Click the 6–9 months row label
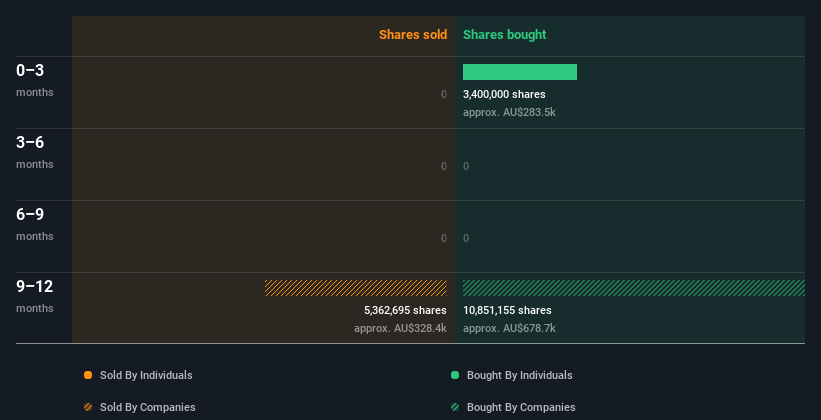Screen dimensions: 821x420 (x=35, y=224)
